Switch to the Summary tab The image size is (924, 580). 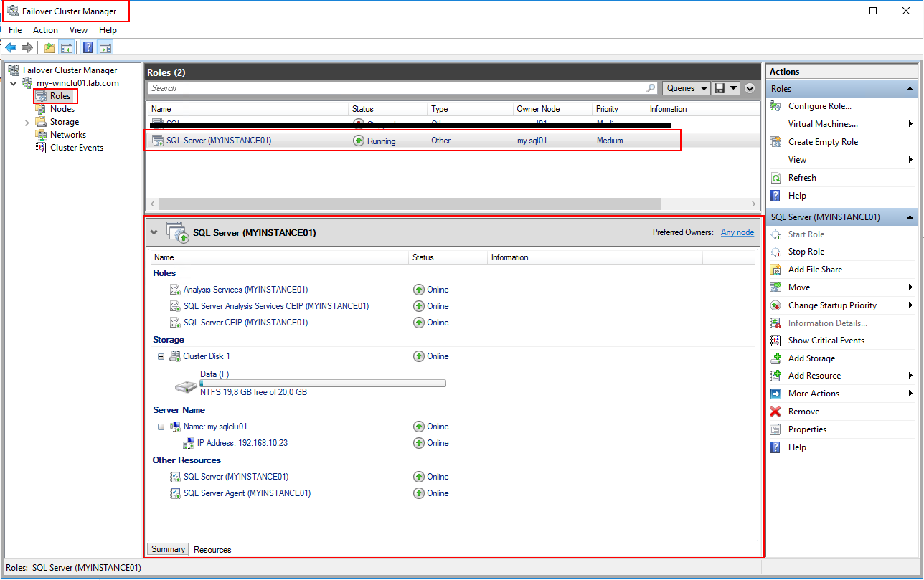tap(168, 549)
